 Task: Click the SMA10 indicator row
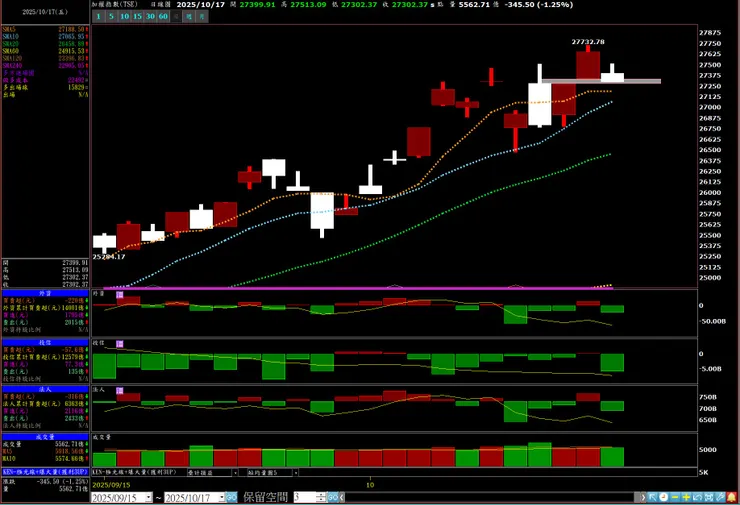click(x=45, y=36)
